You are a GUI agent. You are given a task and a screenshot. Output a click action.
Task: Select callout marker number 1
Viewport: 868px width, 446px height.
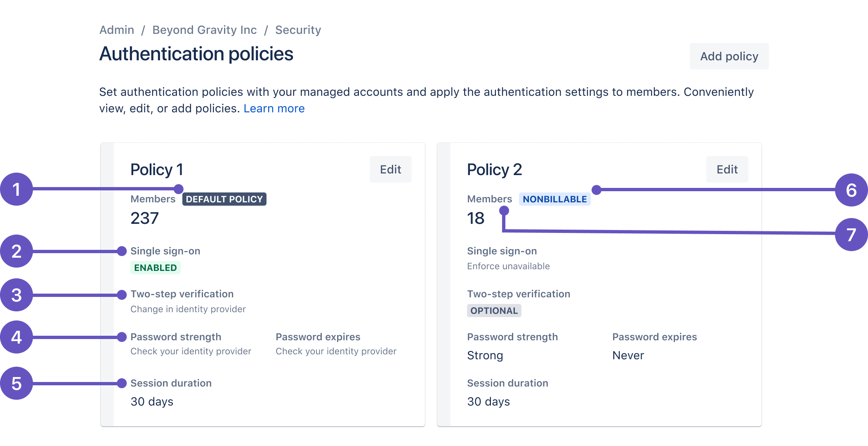pyautogui.click(x=17, y=190)
